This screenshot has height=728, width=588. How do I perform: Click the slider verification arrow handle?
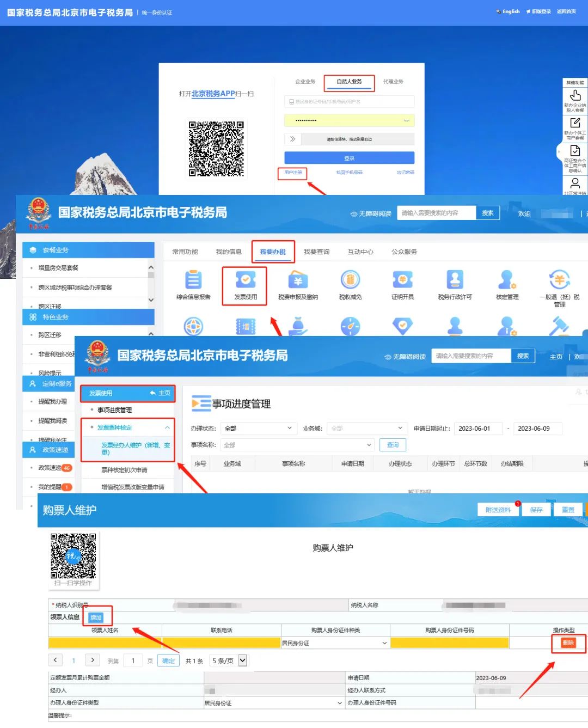[x=293, y=139]
